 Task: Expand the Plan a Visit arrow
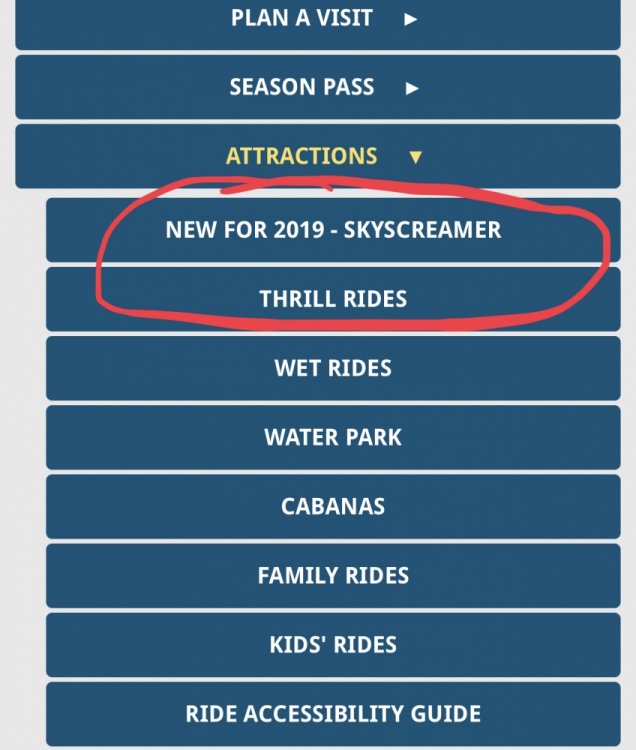tap(410, 19)
